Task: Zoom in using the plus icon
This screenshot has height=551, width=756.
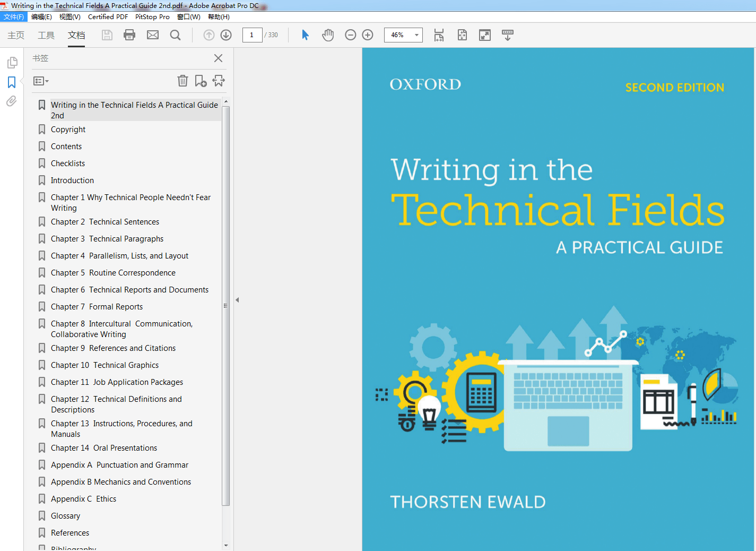Action: (368, 35)
